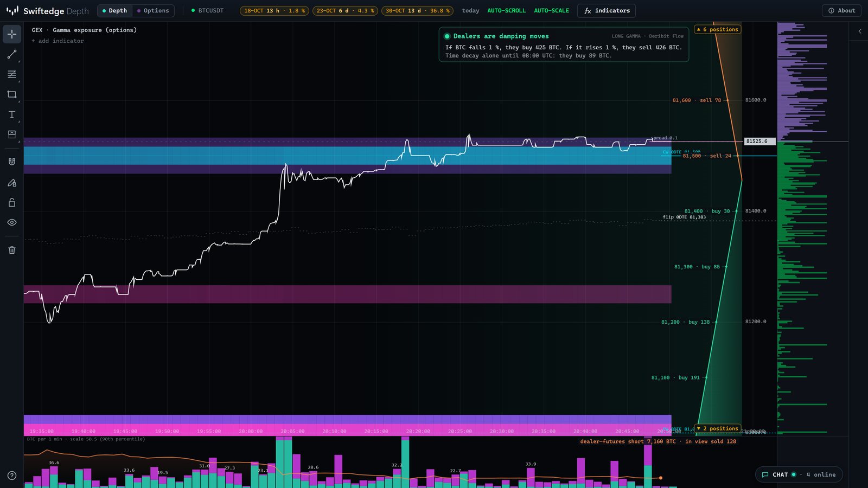Open the CHAT panel
The height and width of the screenshot is (488, 868).
coord(799,474)
